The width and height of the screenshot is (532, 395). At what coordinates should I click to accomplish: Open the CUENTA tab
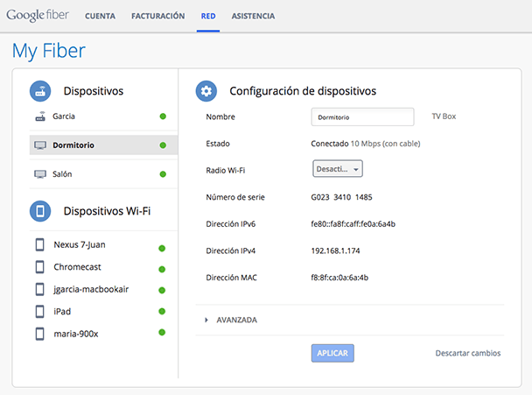[x=101, y=16]
